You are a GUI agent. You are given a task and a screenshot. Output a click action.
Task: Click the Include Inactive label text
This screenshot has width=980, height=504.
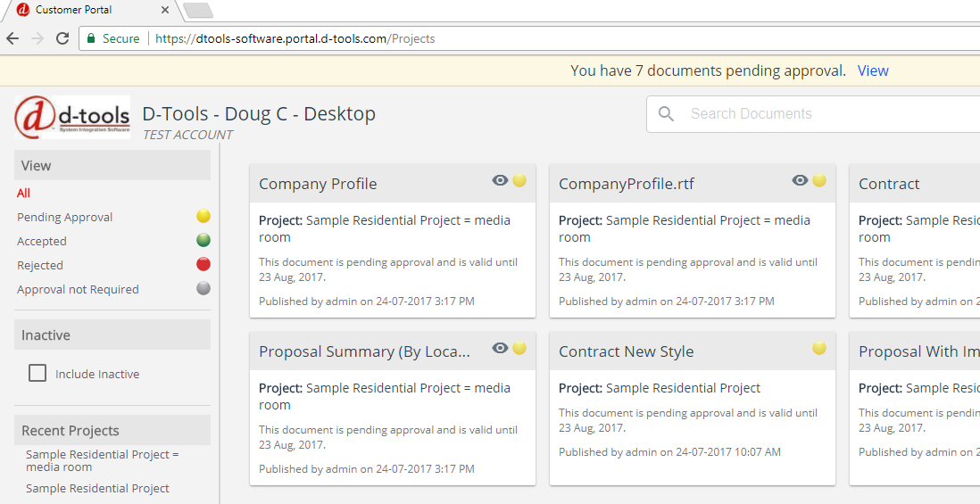[97, 374]
